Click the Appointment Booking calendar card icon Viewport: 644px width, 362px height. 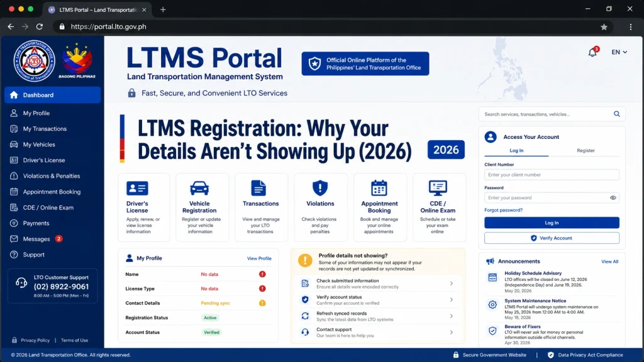[379, 188]
